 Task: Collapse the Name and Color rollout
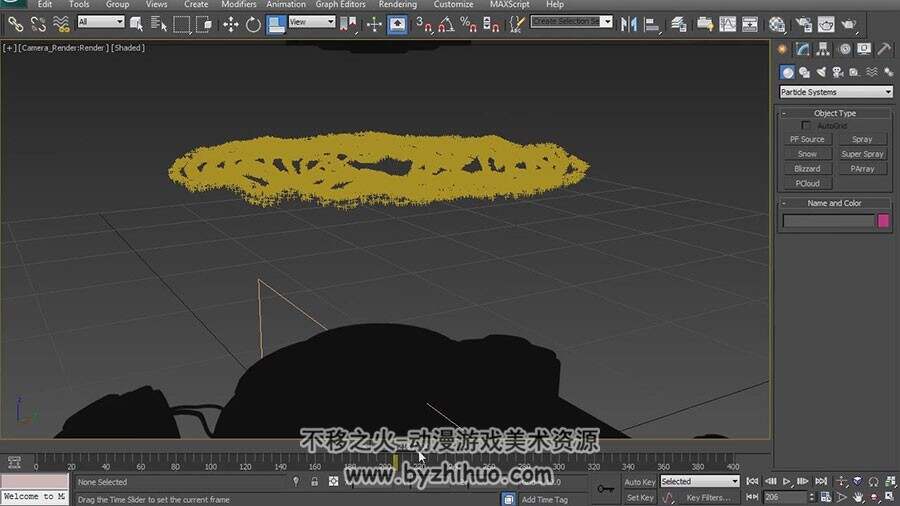[x=835, y=203]
